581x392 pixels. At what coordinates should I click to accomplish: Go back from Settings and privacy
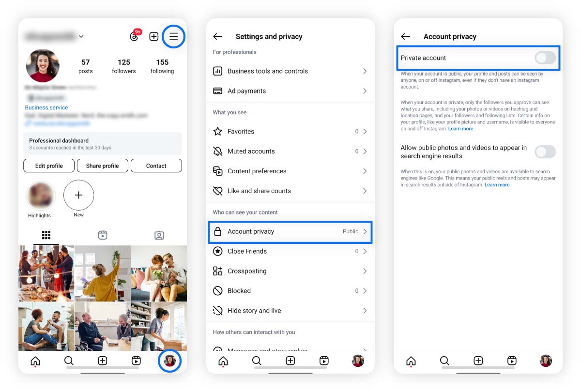tap(217, 36)
